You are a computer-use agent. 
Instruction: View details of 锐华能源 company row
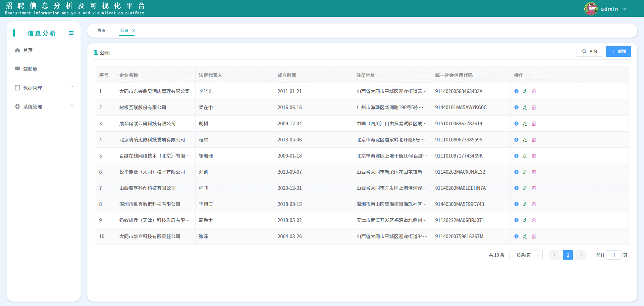point(516,172)
